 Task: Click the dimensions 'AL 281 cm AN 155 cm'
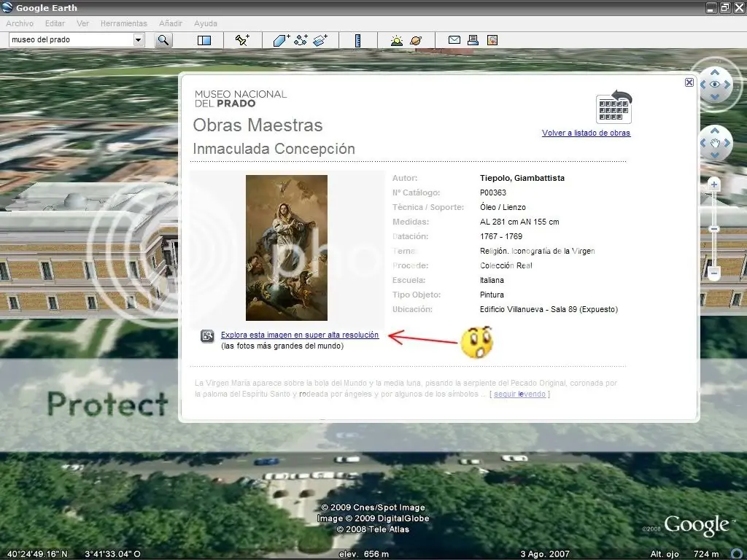[x=519, y=222]
